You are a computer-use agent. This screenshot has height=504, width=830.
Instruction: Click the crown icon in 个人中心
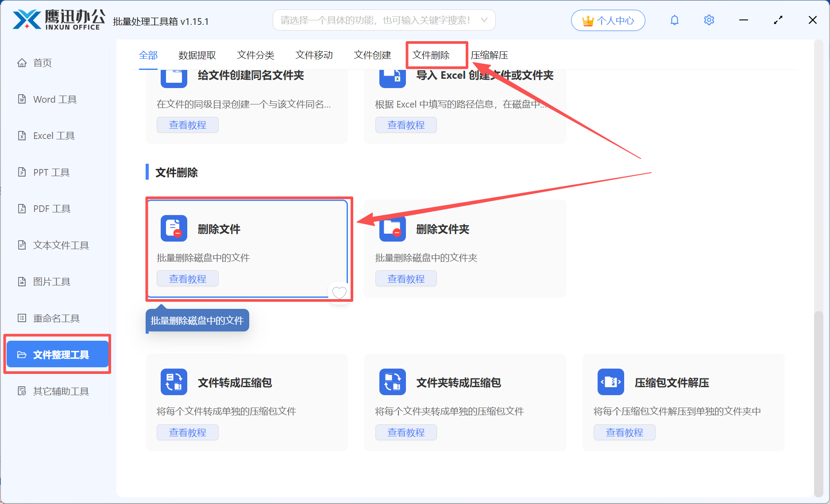[x=588, y=20]
